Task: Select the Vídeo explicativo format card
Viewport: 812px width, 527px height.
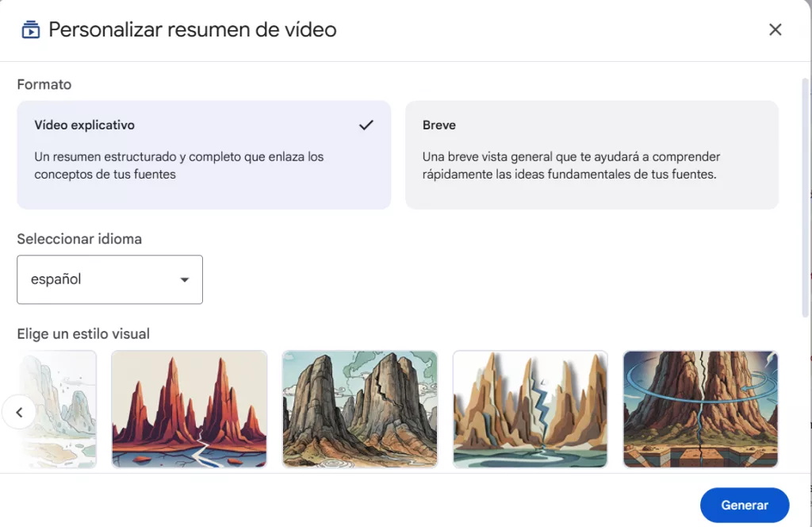Action: (204, 155)
